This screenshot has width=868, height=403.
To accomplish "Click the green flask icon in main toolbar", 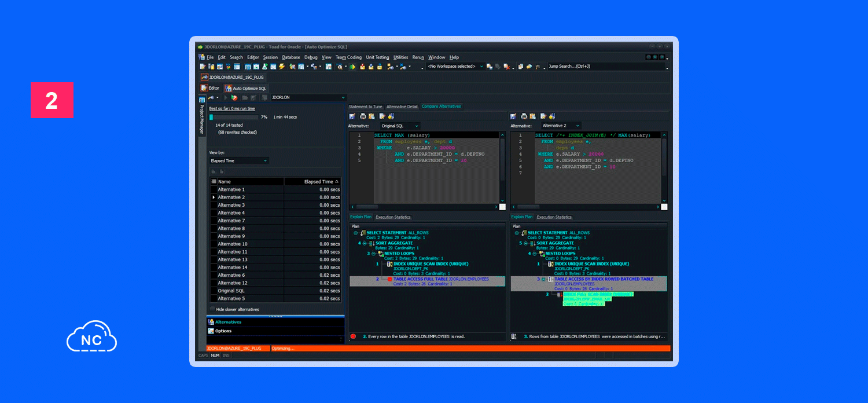I will pos(265,67).
